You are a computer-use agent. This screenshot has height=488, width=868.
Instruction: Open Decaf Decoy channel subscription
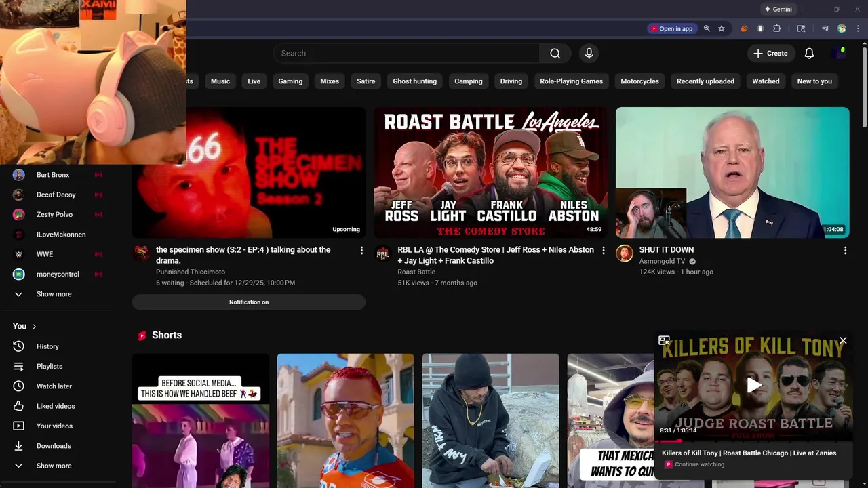point(58,195)
